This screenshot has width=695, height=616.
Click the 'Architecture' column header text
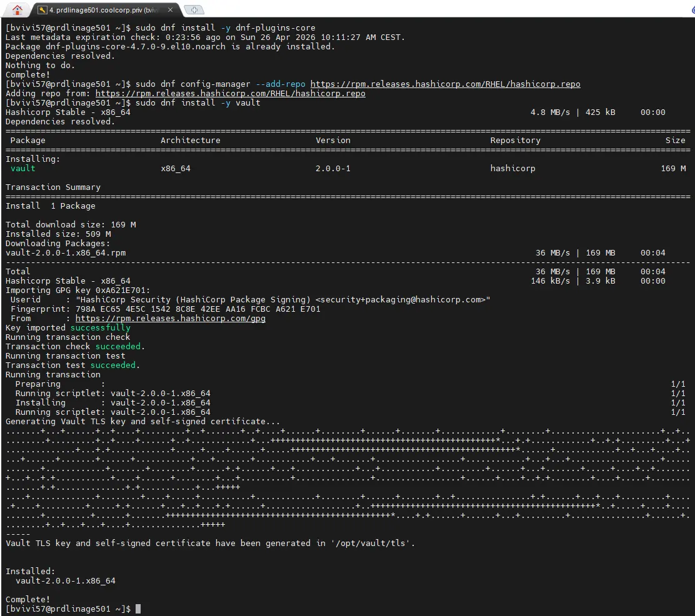[x=191, y=141]
